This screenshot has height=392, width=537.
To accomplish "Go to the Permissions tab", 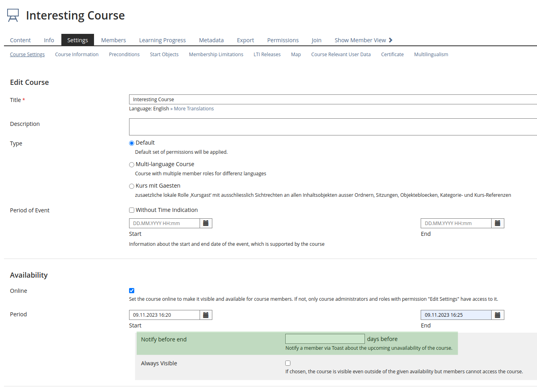I will [282, 40].
